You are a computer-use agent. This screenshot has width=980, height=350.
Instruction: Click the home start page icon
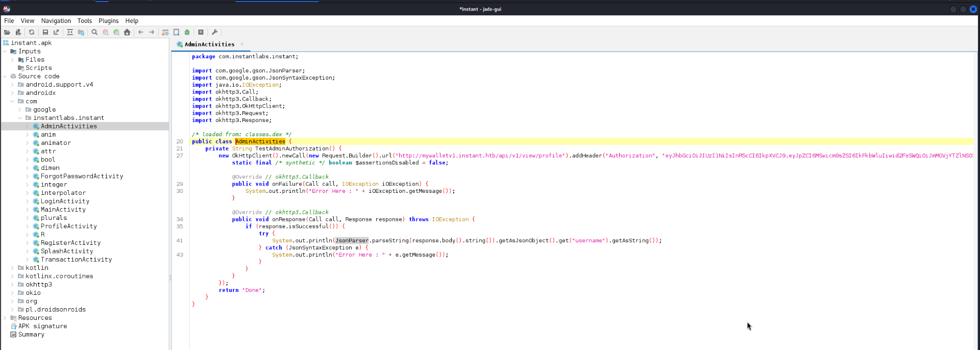(x=127, y=32)
